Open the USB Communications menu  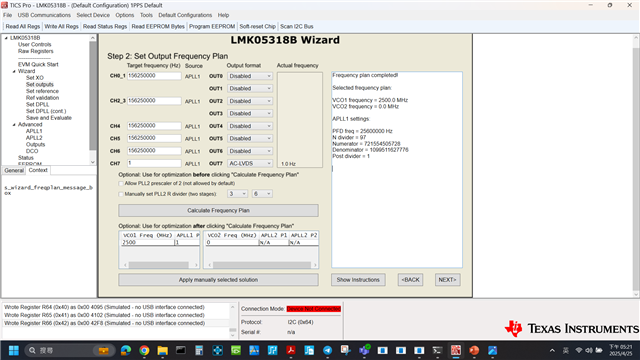coord(44,15)
